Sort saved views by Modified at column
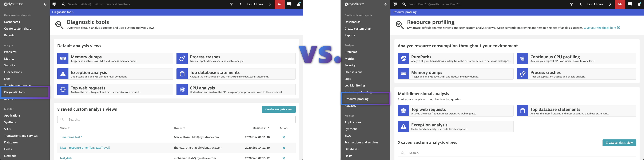Viewport: 644px width, 160px height. coord(261,128)
